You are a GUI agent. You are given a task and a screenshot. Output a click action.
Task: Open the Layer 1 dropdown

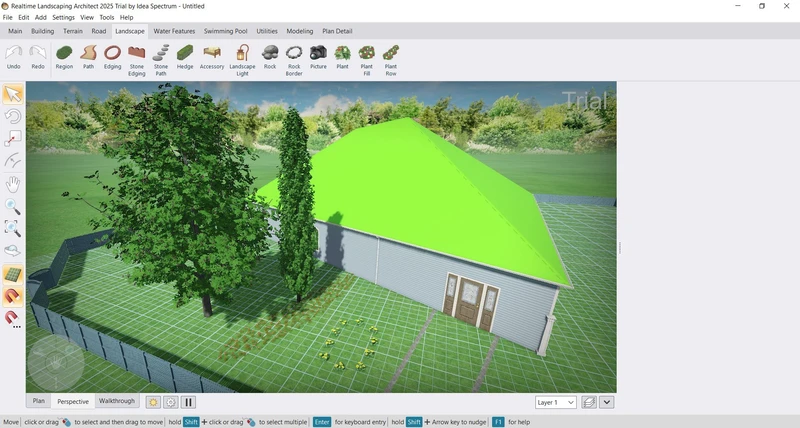pyautogui.click(x=556, y=402)
